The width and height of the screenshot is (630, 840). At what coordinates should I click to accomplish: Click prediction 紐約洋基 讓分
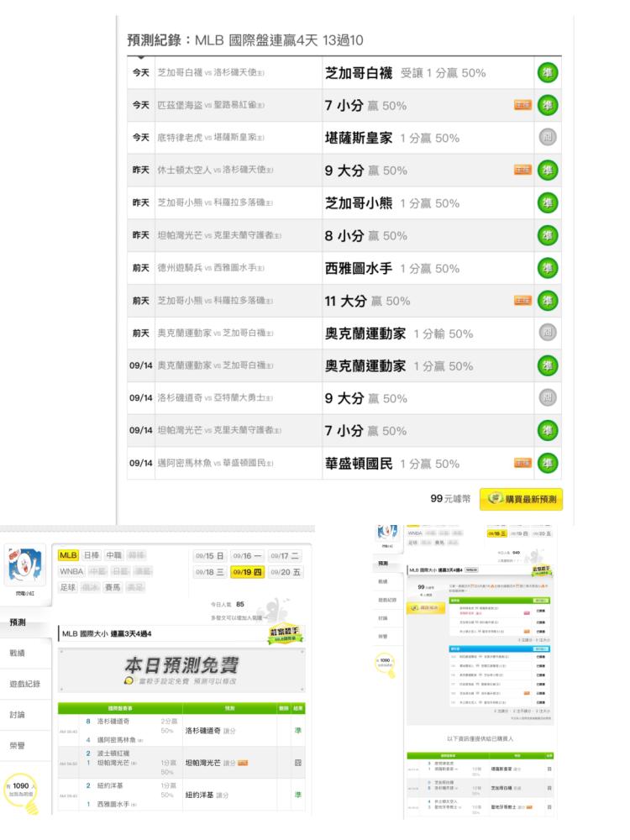click(x=207, y=795)
